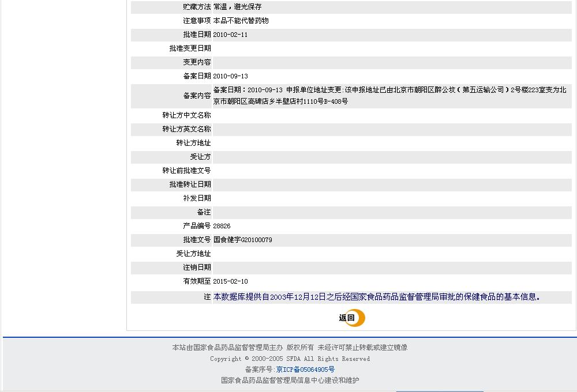Click the 批准转让日期 row label

pyautogui.click(x=190, y=184)
